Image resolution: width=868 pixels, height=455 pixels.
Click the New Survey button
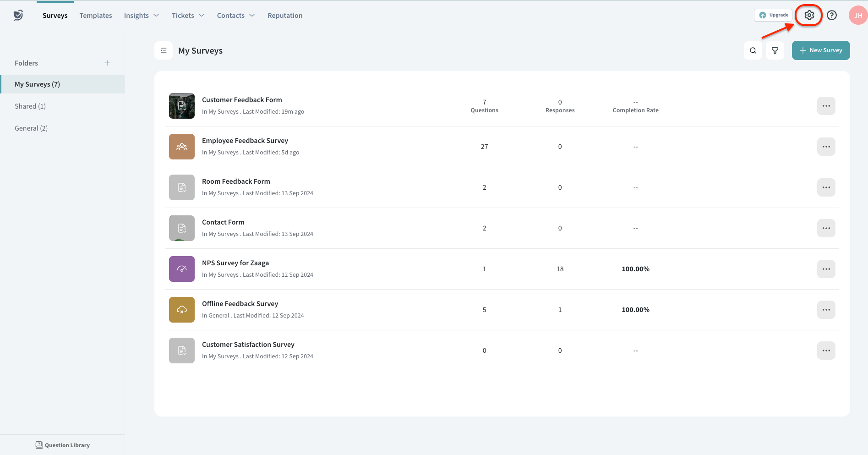tap(820, 50)
